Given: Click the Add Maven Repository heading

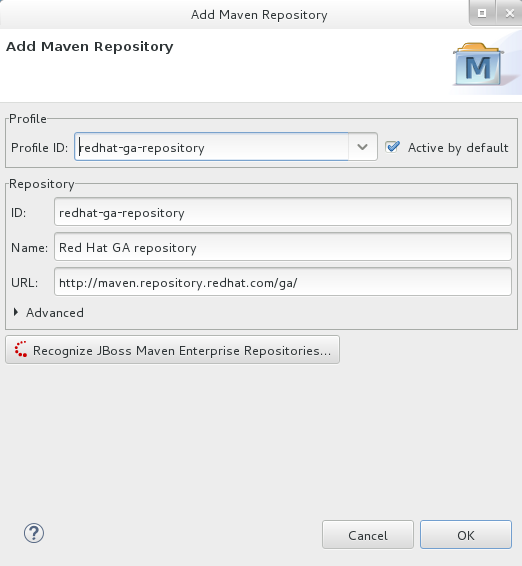Looking at the screenshot, I should click(90, 47).
